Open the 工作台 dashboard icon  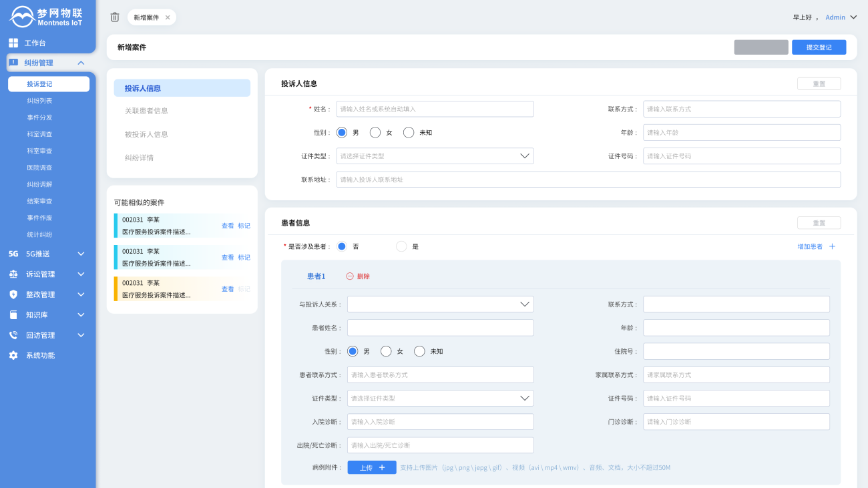(13, 43)
